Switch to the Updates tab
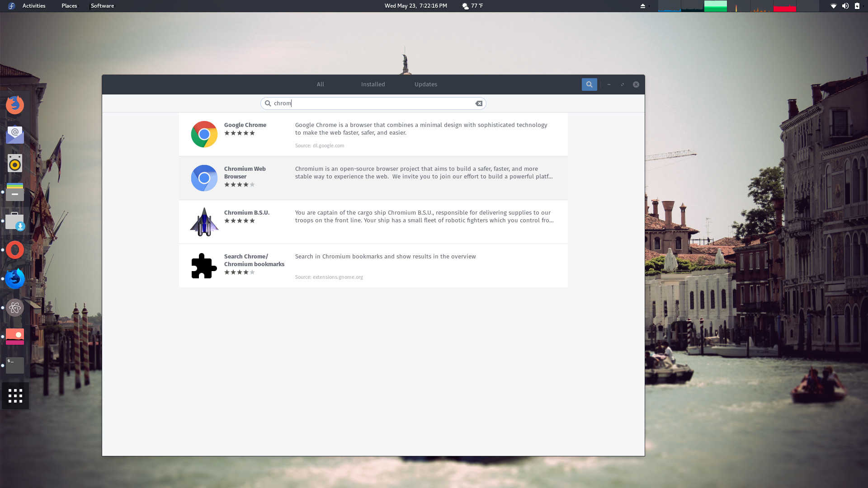The height and width of the screenshot is (488, 868). click(x=426, y=84)
